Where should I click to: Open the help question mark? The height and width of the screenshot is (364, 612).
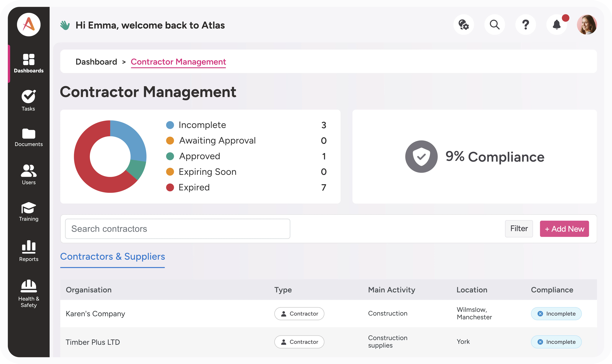[526, 25]
